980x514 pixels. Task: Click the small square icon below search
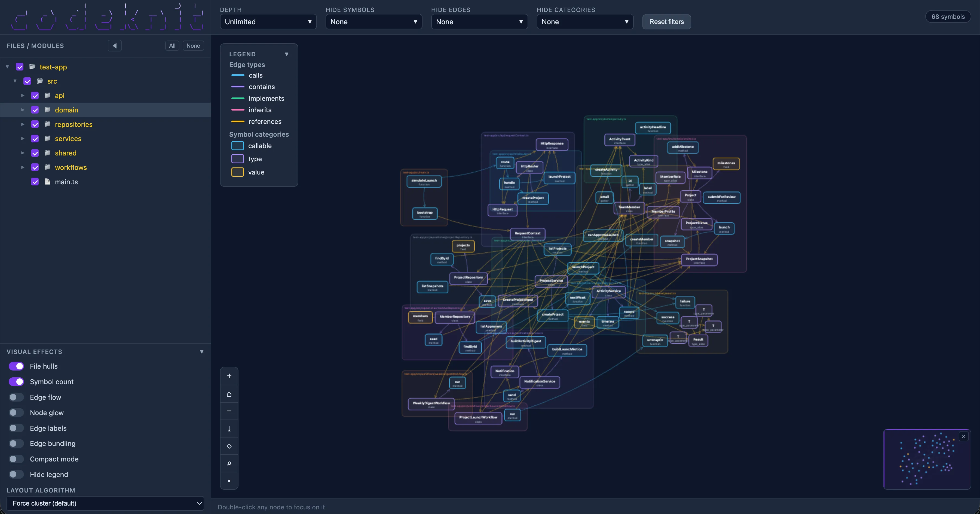(229, 481)
